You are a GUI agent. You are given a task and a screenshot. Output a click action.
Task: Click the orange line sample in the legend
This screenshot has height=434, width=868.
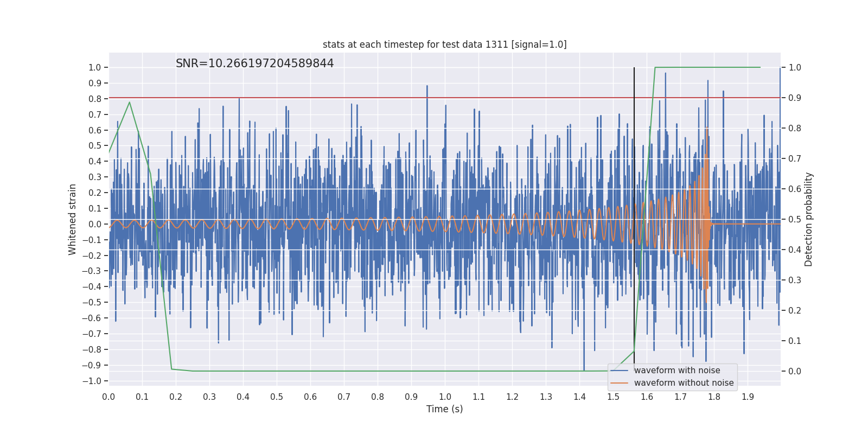(620, 384)
